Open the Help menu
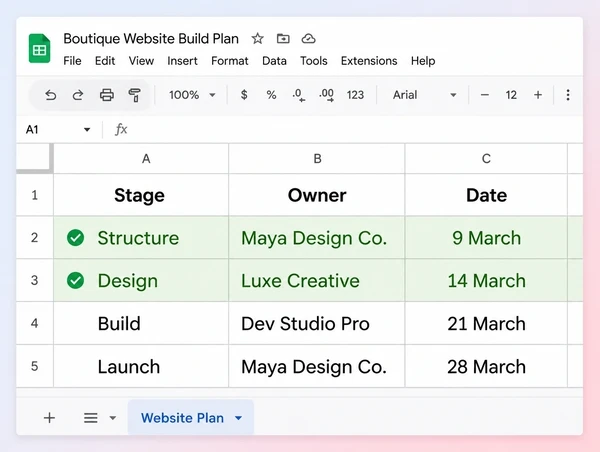This screenshot has height=452, width=600. [423, 61]
